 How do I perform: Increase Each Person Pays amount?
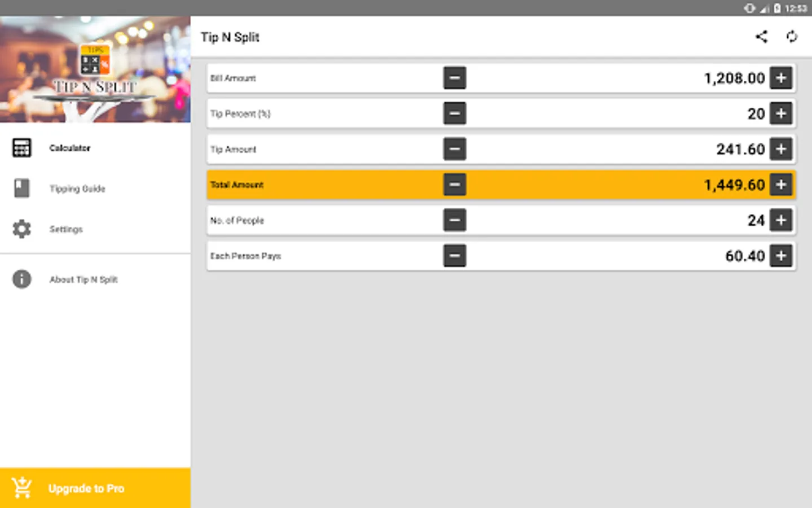[x=781, y=256]
